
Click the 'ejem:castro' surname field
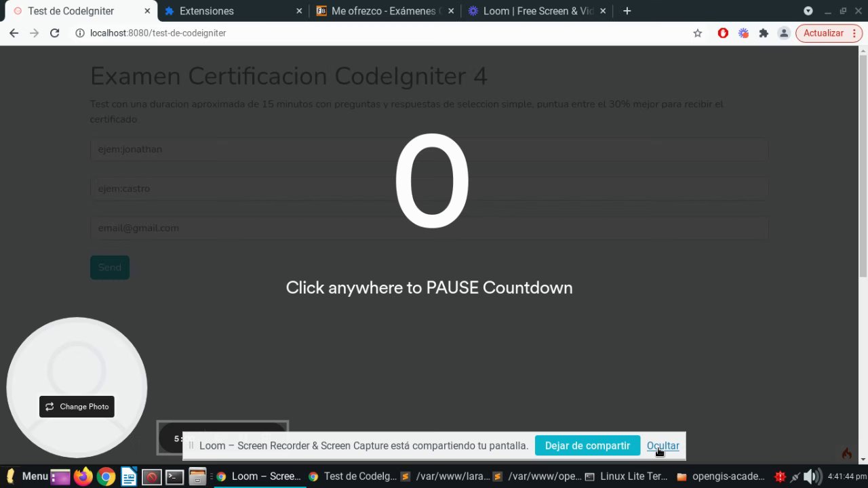point(429,188)
